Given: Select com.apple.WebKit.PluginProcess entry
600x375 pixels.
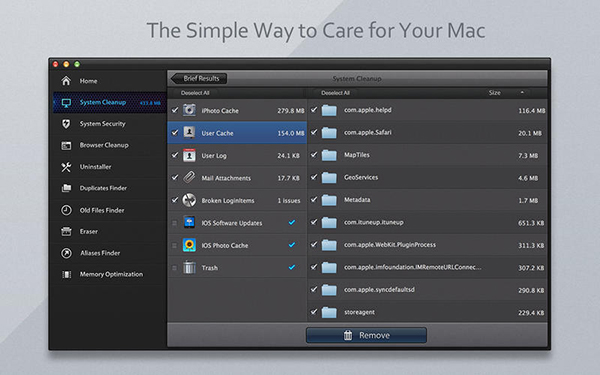Looking at the screenshot, I should click(427, 245).
